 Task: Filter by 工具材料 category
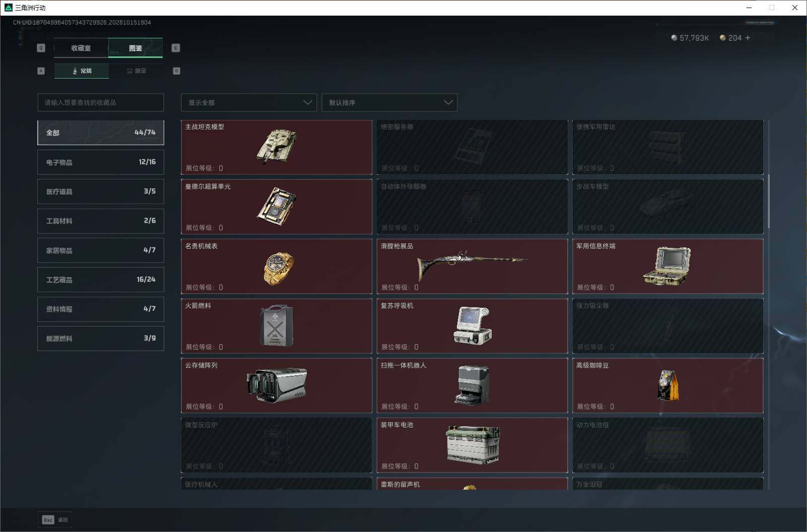pos(101,221)
